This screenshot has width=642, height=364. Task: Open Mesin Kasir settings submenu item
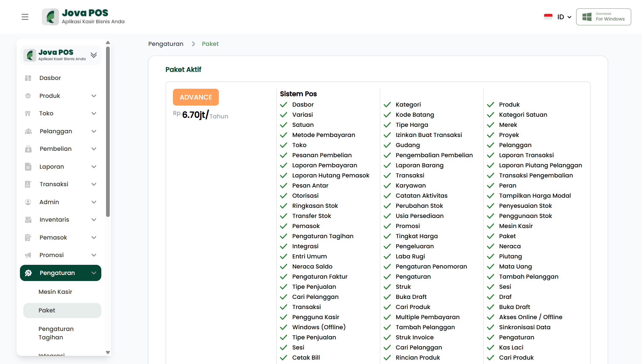(55, 292)
